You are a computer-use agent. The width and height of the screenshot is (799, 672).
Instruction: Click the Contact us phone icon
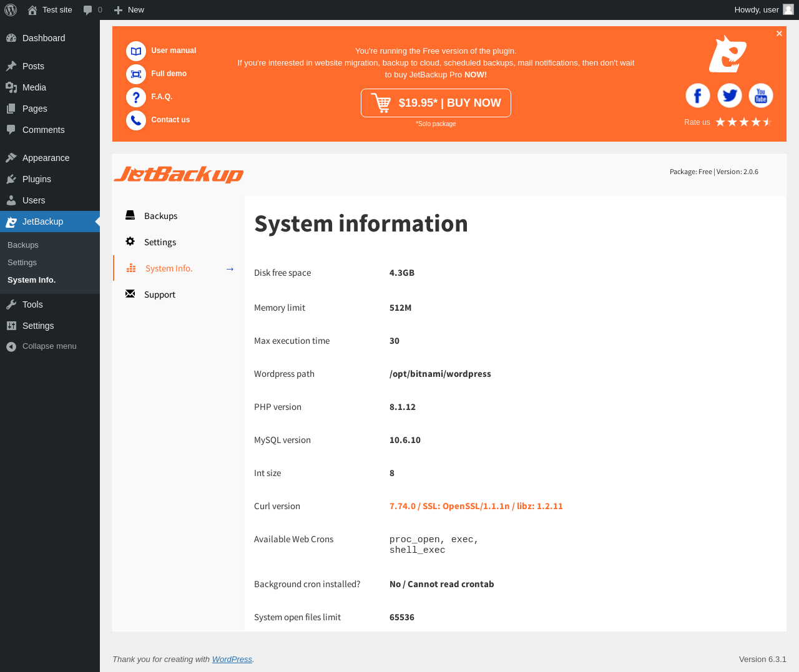[136, 120]
